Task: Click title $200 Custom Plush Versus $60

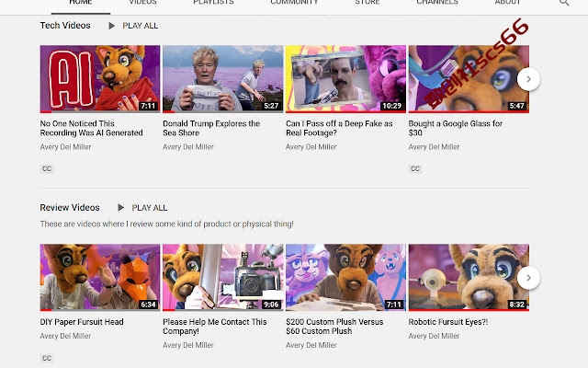Action: tap(334, 327)
